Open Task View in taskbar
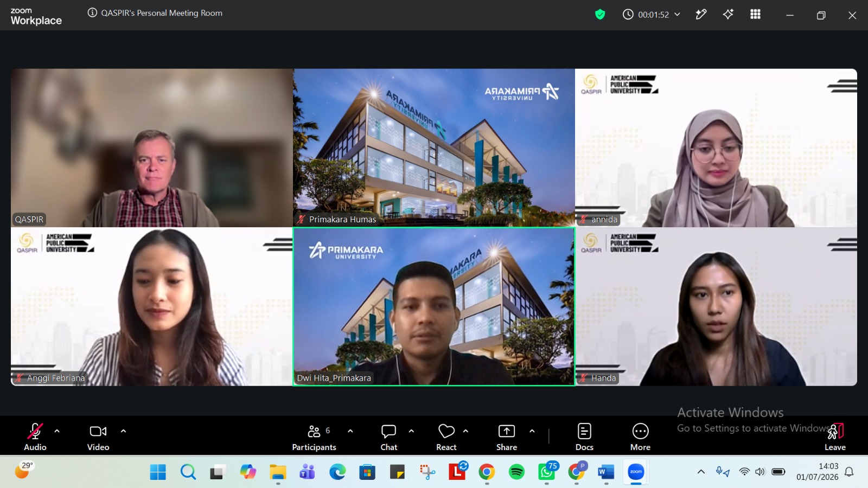The height and width of the screenshot is (488, 868). point(218,472)
